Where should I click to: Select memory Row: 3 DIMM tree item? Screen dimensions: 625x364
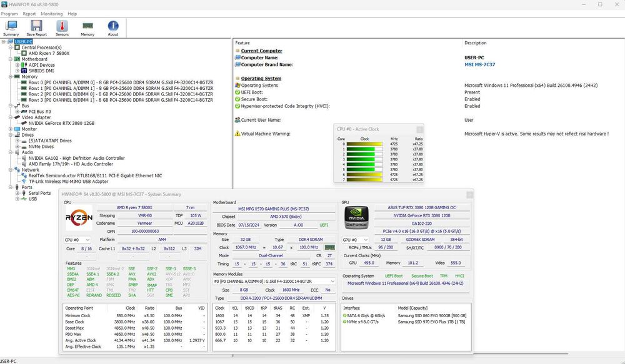[x=121, y=100]
